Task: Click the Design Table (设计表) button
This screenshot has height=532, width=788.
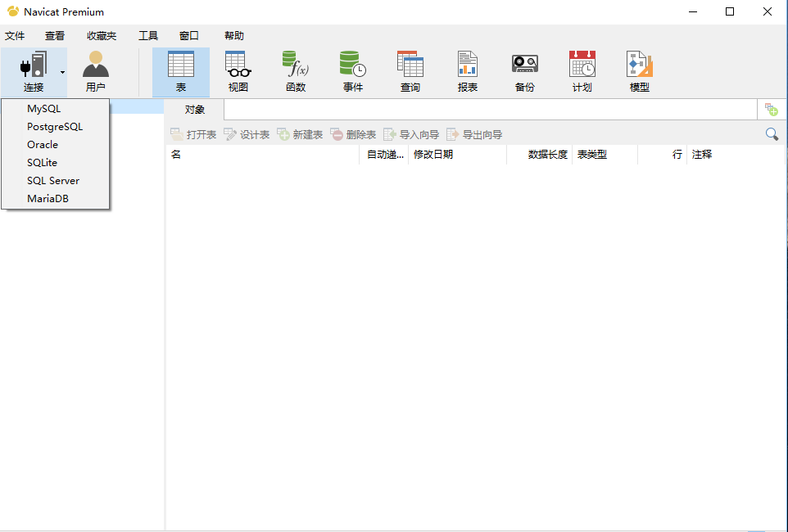Action: coord(247,134)
